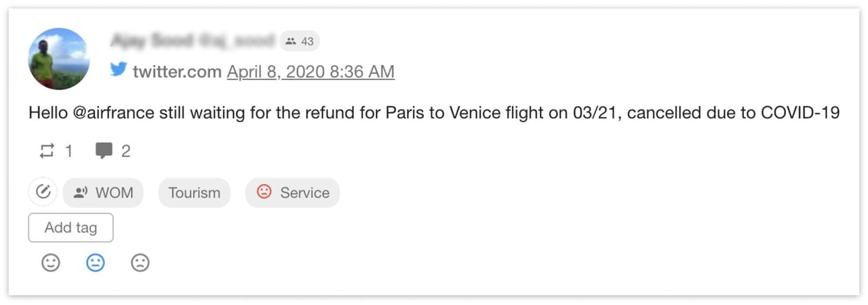Open the April 8, 2020 8:36 AM link
Image resolution: width=868 pixels, height=305 pixels.
[311, 72]
